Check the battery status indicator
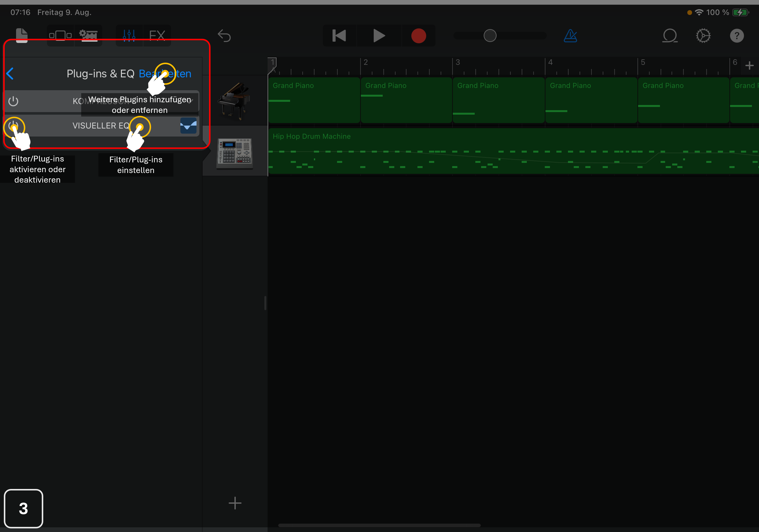Viewport: 759px width, 532px height. 740,13
